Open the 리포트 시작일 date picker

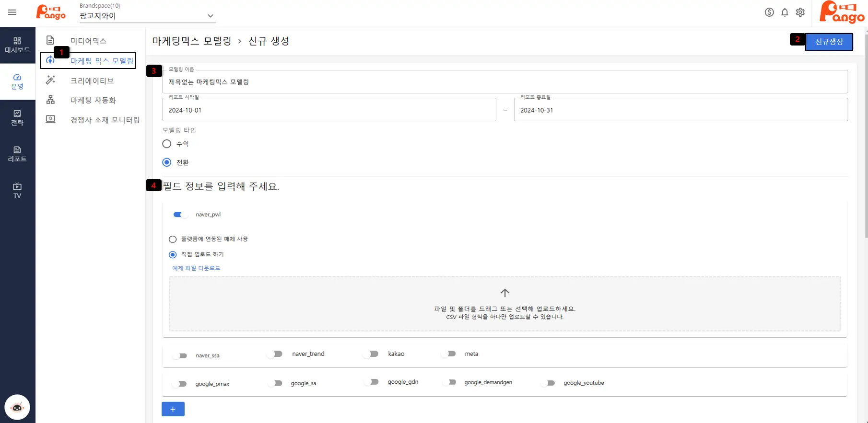pyautogui.click(x=329, y=110)
